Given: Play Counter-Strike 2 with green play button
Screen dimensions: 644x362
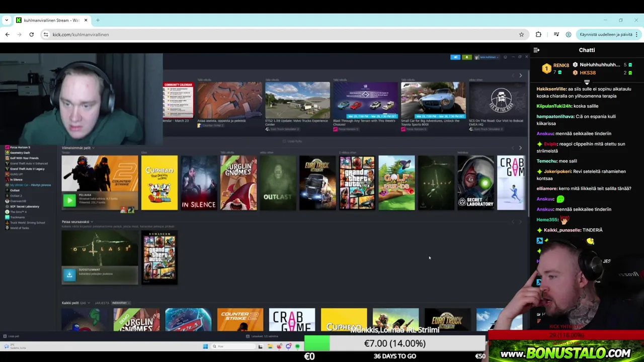Looking at the screenshot, I should (x=69, y=200).
